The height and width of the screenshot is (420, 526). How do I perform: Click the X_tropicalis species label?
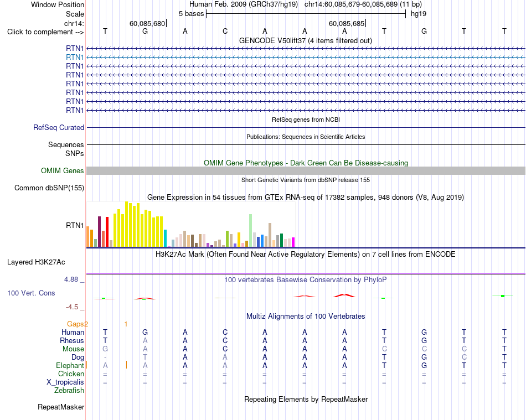pyautogui.click(x=65, y=382)
